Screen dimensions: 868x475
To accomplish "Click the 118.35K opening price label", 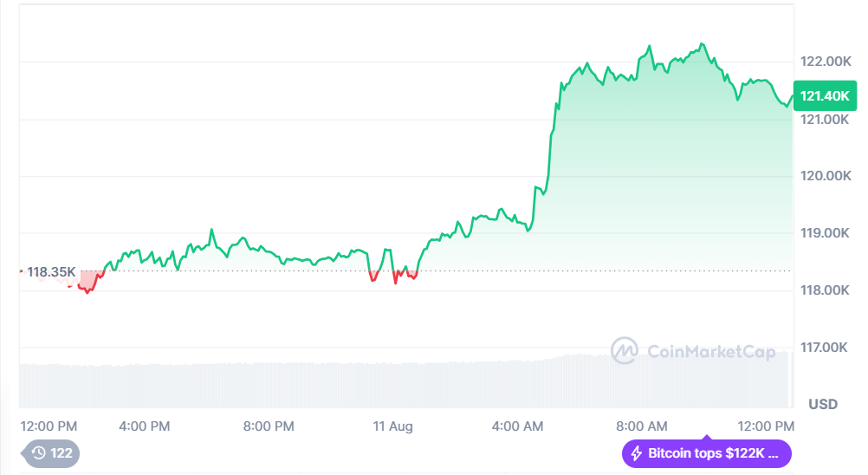I will point(51,272).
